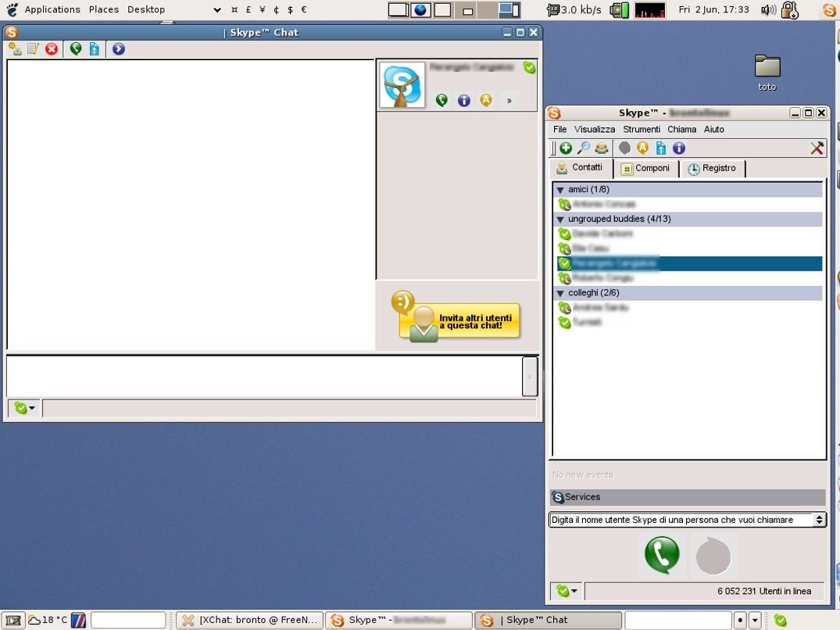The height and width of the screenshot is (630, 840).
Task: Click the send file icon in chat toolbar
Action: point(95,49)
